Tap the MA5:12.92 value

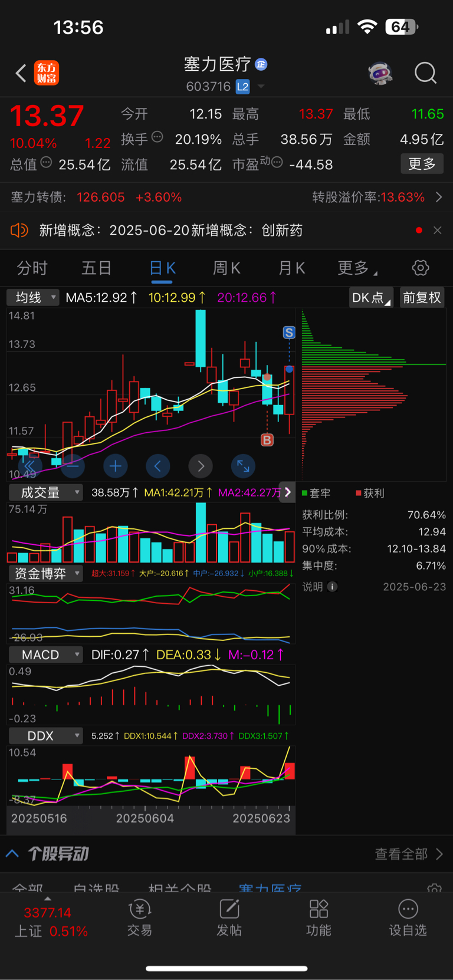[x=102, y=298]
